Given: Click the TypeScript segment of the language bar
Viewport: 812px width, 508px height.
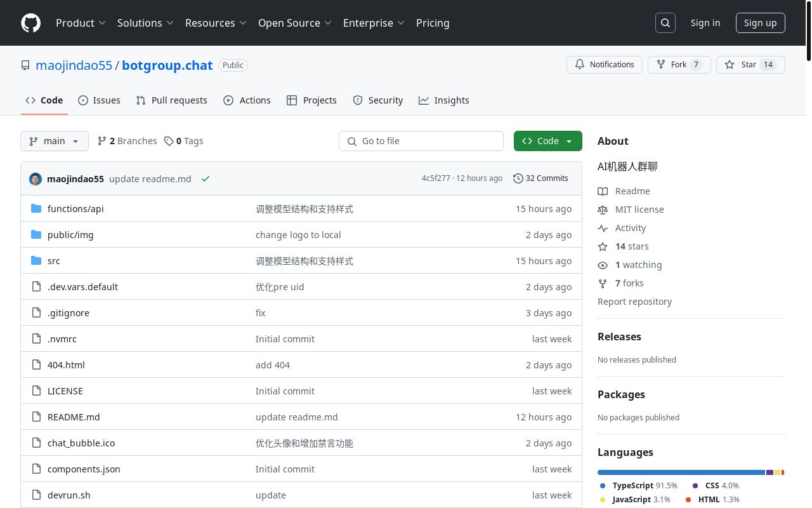Looking at the screenshot, I should [679, 472].
